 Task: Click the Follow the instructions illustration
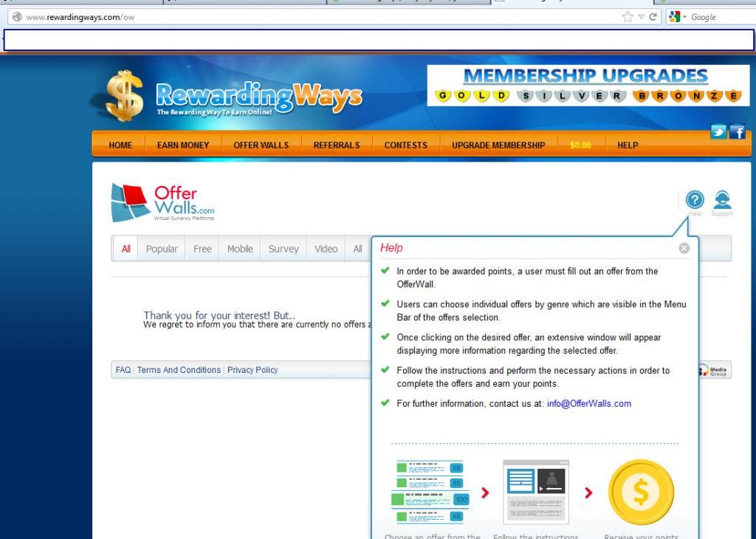[x=536, y=492]
